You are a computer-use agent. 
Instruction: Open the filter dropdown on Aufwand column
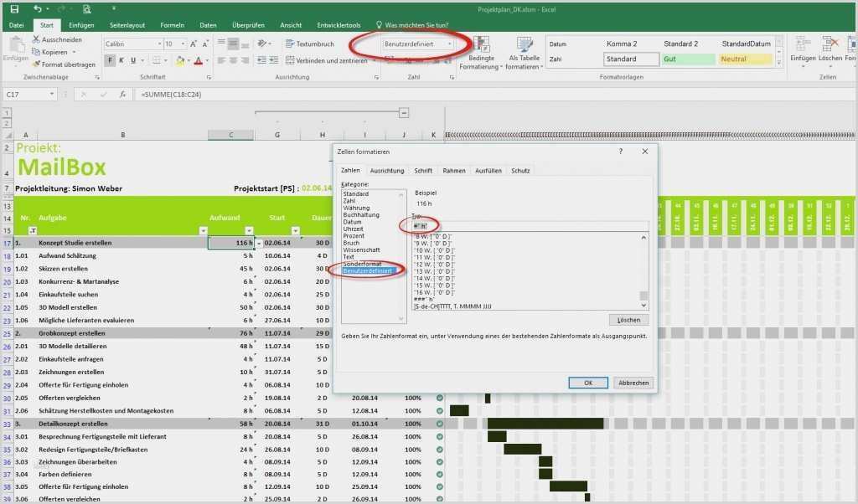pyautogui.click(x=250, y=230)
